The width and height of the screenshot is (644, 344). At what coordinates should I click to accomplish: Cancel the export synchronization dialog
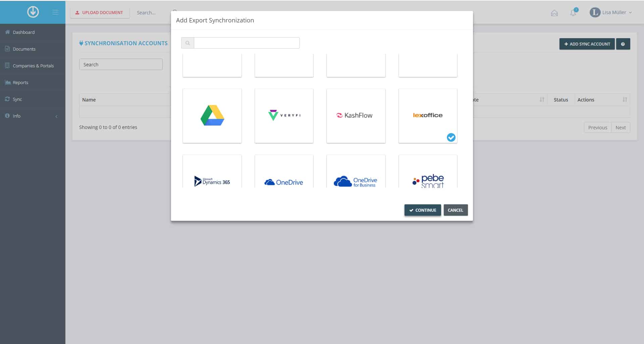point(455,210)
